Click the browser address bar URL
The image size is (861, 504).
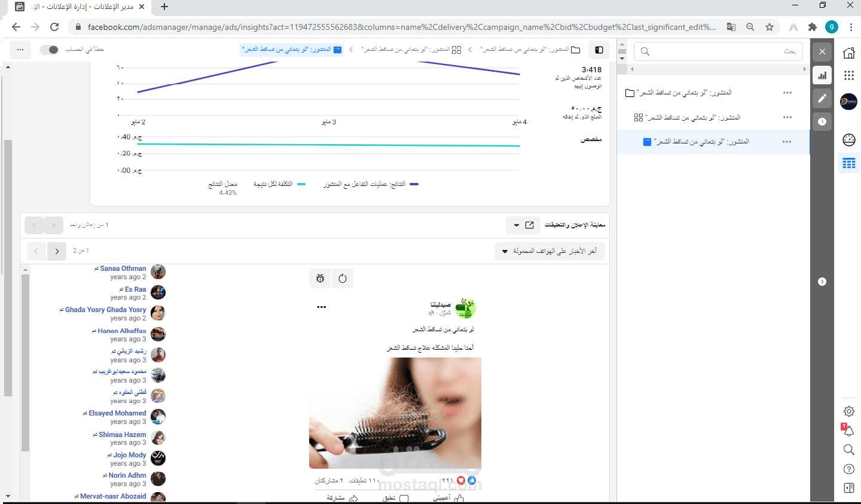[x=402, y=27]
